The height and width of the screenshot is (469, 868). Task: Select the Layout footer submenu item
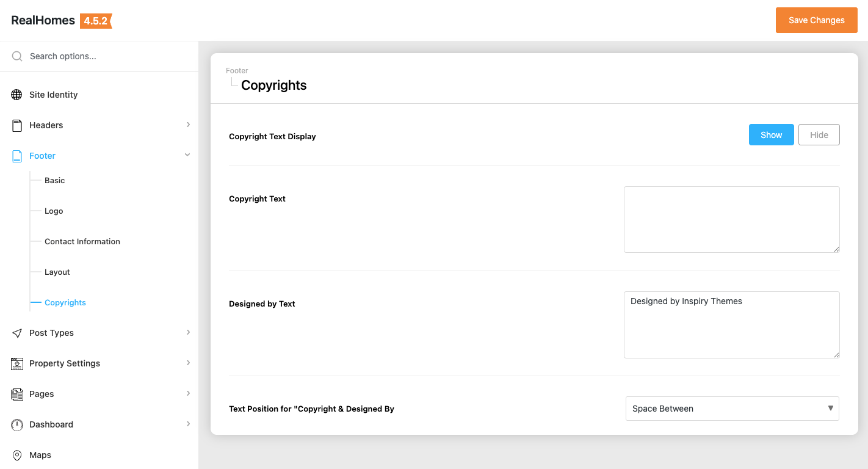point(57,272)
